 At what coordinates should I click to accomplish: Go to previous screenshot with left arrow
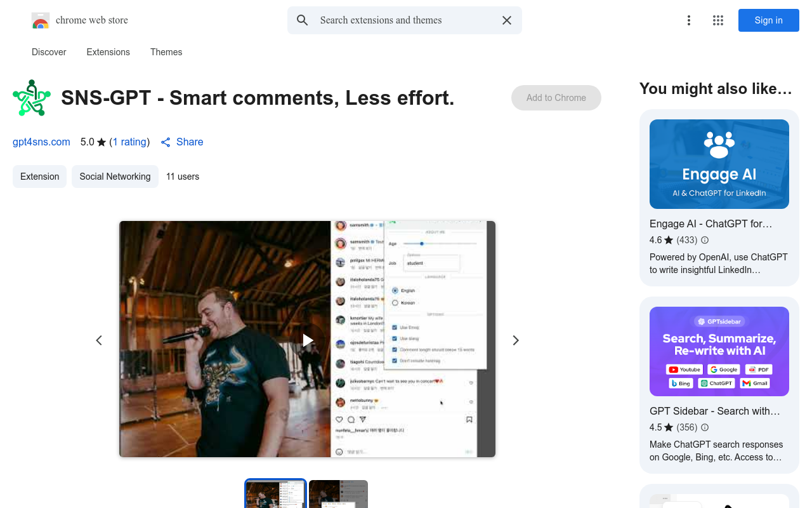[x=99, y=340]
